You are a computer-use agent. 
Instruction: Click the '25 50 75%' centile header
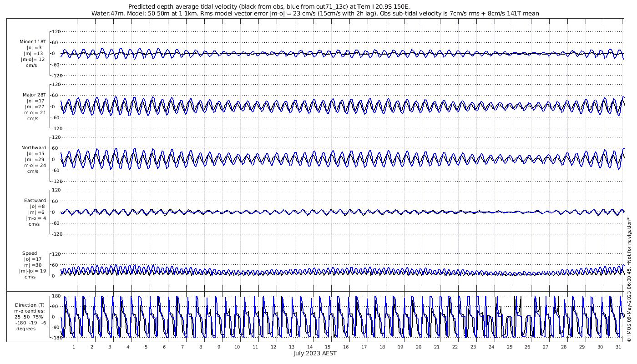[x=28, y=317]
